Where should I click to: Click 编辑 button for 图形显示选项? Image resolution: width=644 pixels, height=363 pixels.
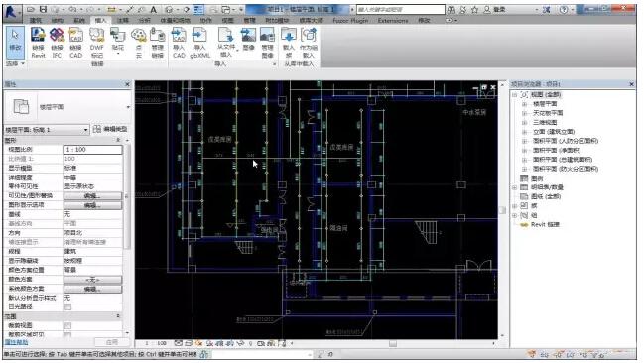[93, 205]
